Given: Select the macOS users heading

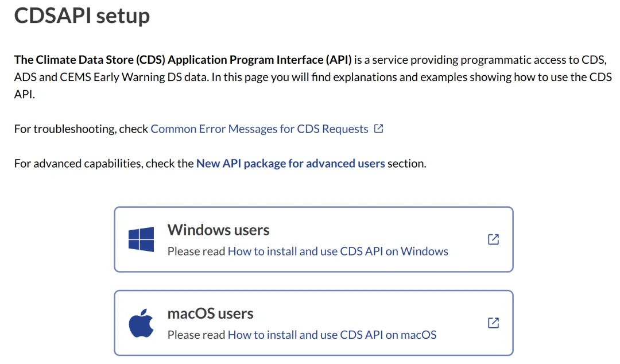Looking at the screenshot, I should pos(210,314).
